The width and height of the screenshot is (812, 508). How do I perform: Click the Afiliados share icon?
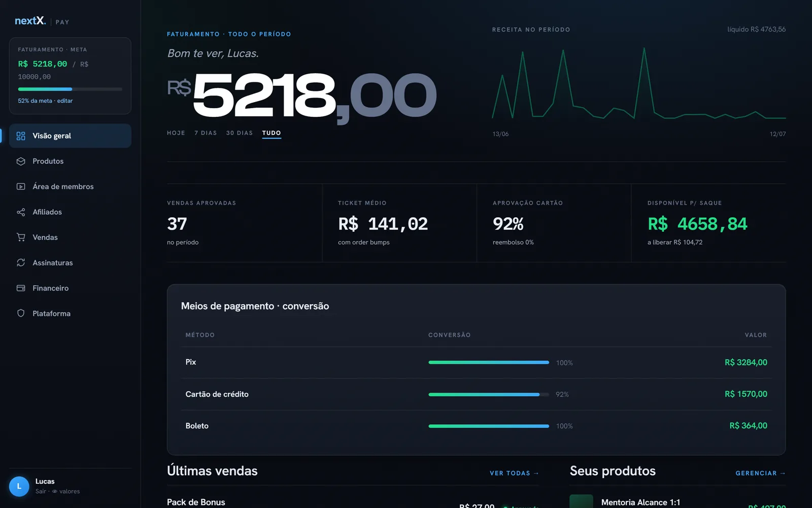click(21, 212)
